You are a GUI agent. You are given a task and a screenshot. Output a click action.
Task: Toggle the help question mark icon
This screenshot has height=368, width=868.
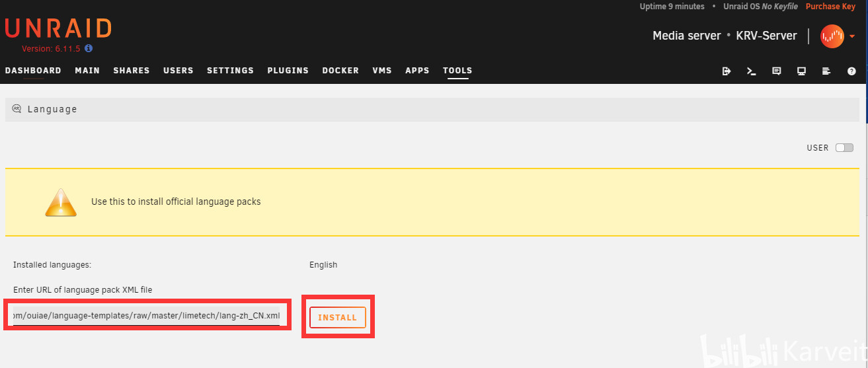click(x=851, y=71)
